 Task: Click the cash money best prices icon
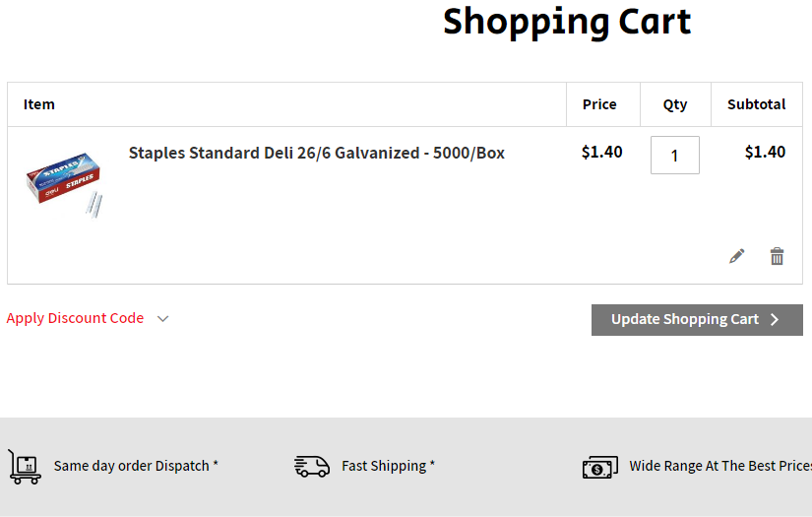[x=599, y=467]
